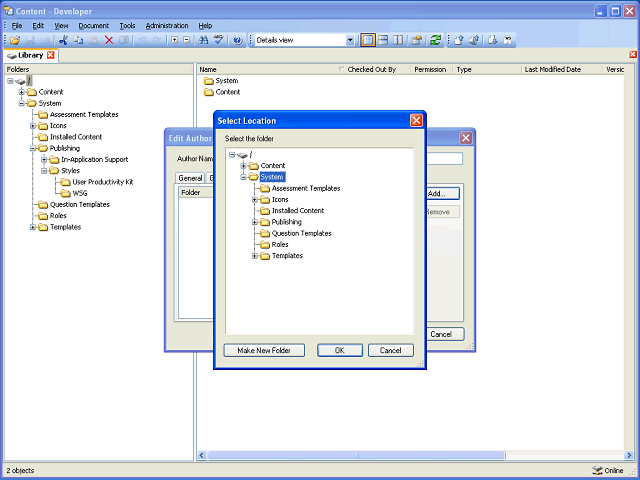
Task: Expand Publishing in Select Location tree
Action: click(255, 222)
